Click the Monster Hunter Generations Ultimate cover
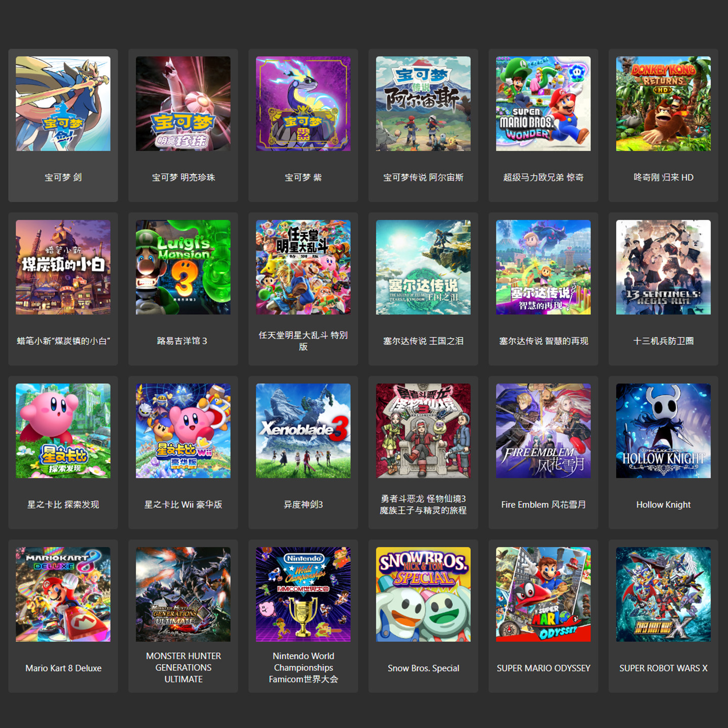728x728 pixels. coord(183,595)
